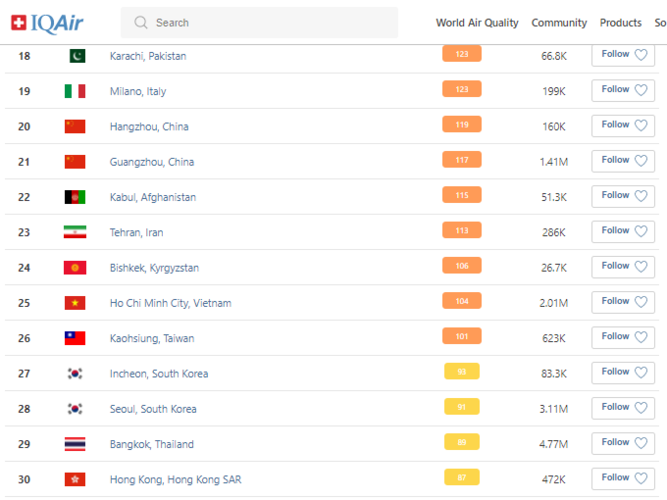The width and height of the screenshot is (667, 500).
Task: Open the Products menu
Action: (620, 23)
